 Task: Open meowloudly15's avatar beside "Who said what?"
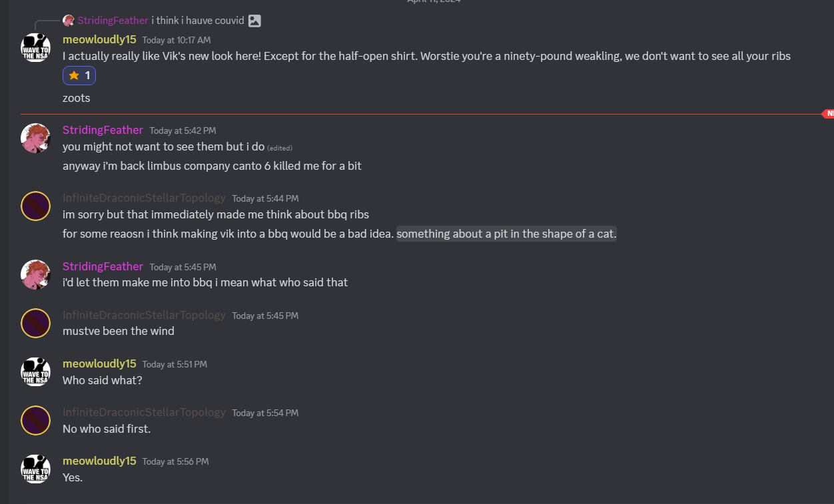pos(36,372)
